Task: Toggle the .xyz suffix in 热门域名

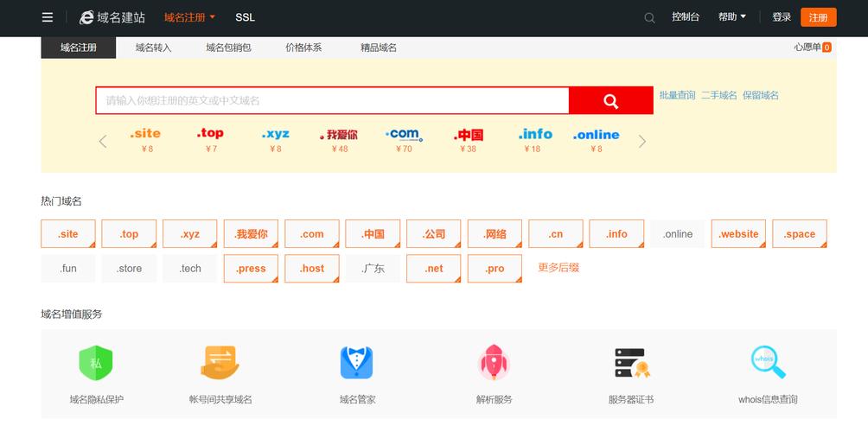Action: (x=190, y=234)
